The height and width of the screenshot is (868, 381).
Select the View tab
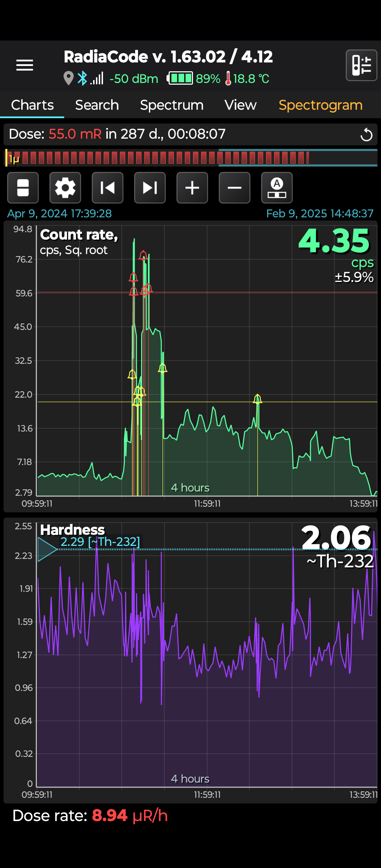coord(241,105)
